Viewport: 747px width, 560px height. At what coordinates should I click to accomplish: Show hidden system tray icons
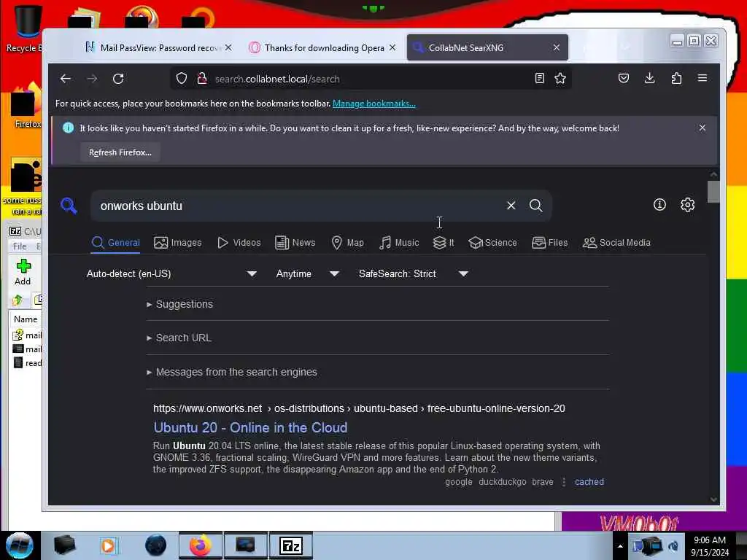(x=620, y=546)
